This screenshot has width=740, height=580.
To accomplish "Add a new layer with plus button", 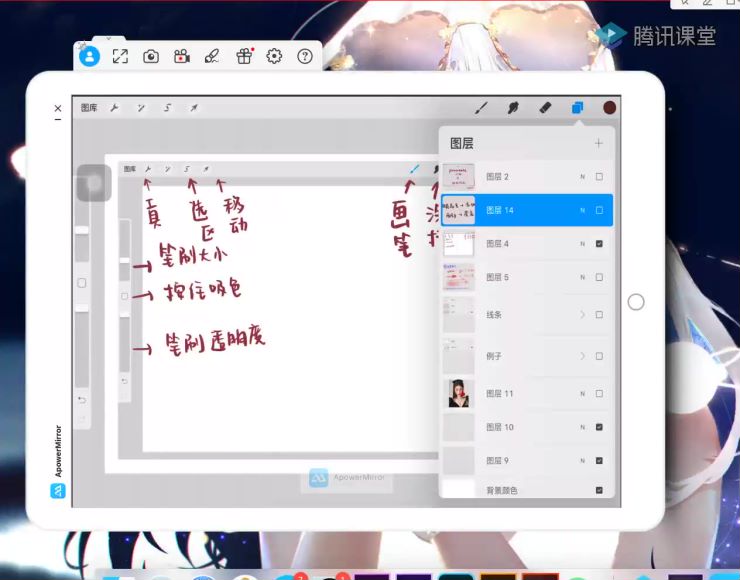I will coord(598,143).
